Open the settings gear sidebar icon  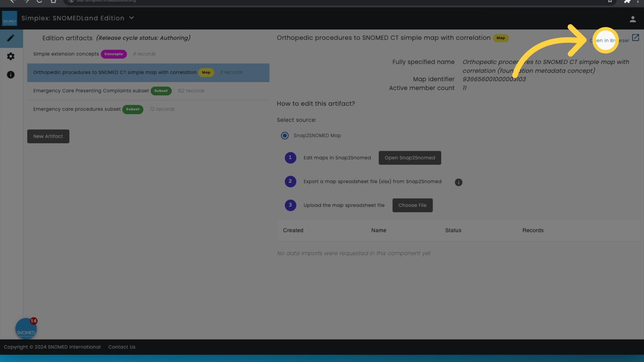[x=11, y=56]
